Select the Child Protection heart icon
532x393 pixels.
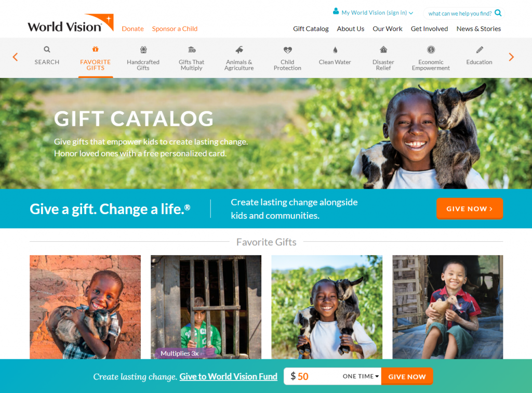[x=287, y=50]
